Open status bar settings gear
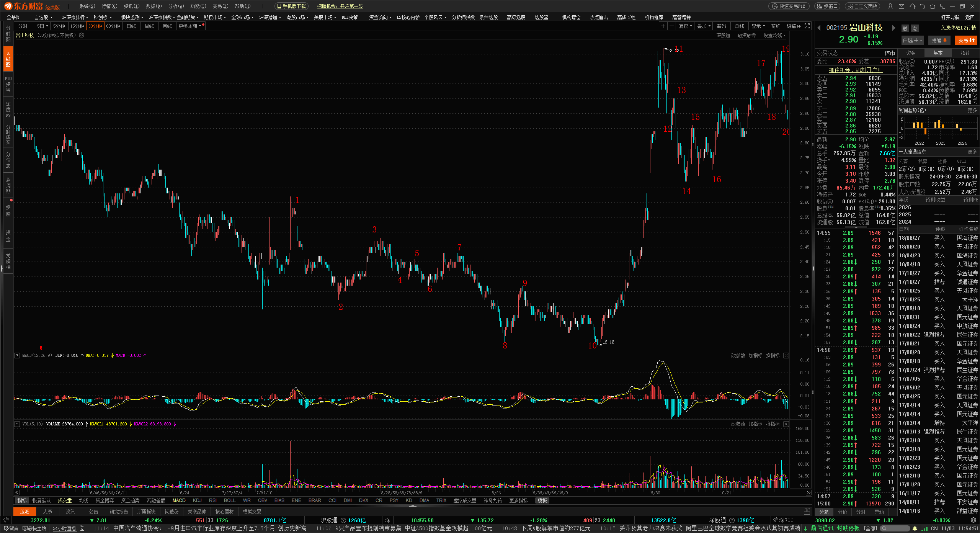Viewport: 980px width, 533px height. pyautogui.click(x=973, y=520)
